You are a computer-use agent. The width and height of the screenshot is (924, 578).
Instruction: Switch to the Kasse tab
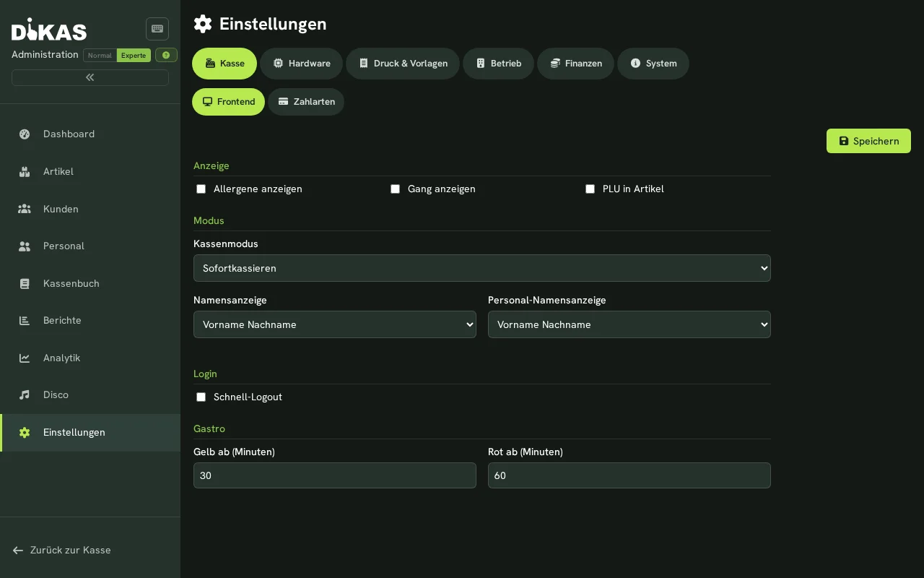click(x=225, y=64)
